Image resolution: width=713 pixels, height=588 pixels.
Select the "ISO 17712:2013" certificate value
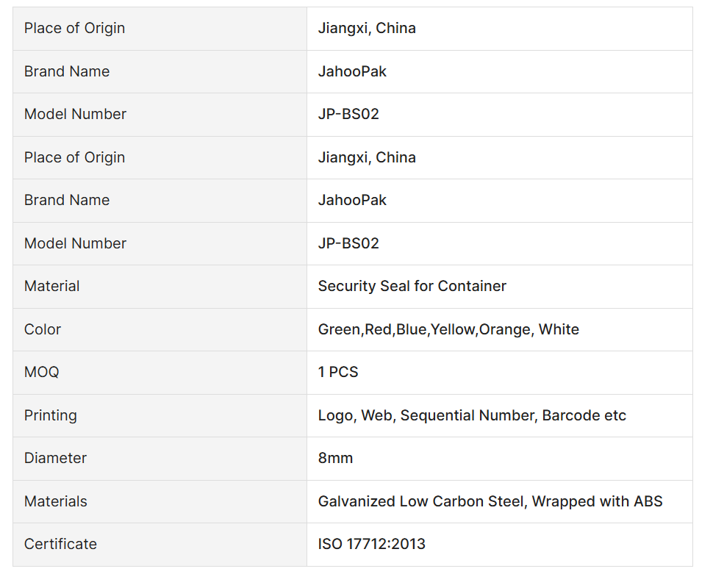[371, 544]
